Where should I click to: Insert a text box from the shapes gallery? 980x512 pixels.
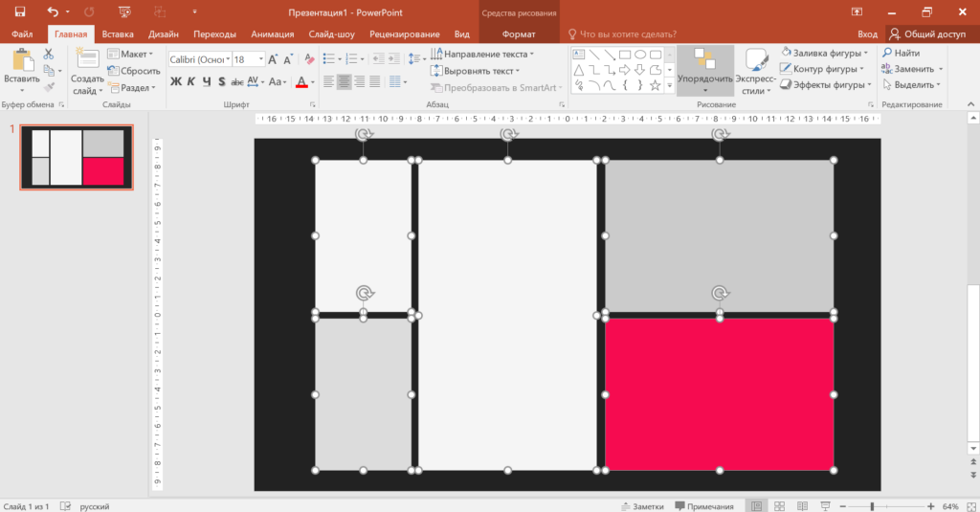pos(579,55)
